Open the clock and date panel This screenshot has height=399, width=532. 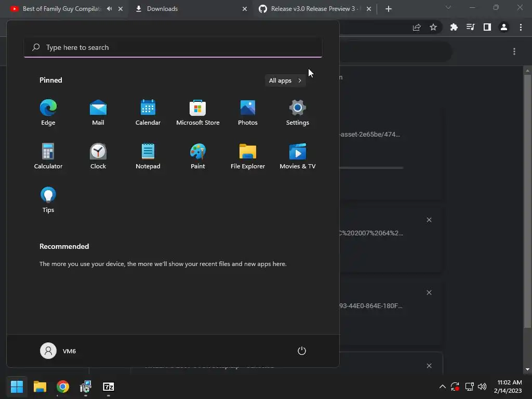coord(508,387)
